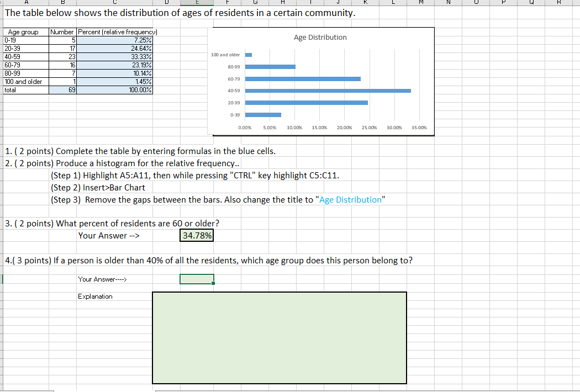Screen dimensions: 580x392
Task: Click the 20-39 bar in chart
Action: [x=306, y=103]
